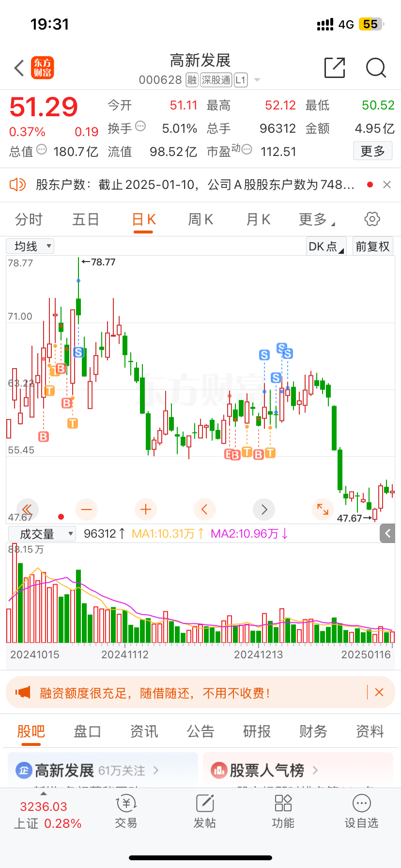
Task: Tap the 20241213 date axis label
Action: pos(258,654)
